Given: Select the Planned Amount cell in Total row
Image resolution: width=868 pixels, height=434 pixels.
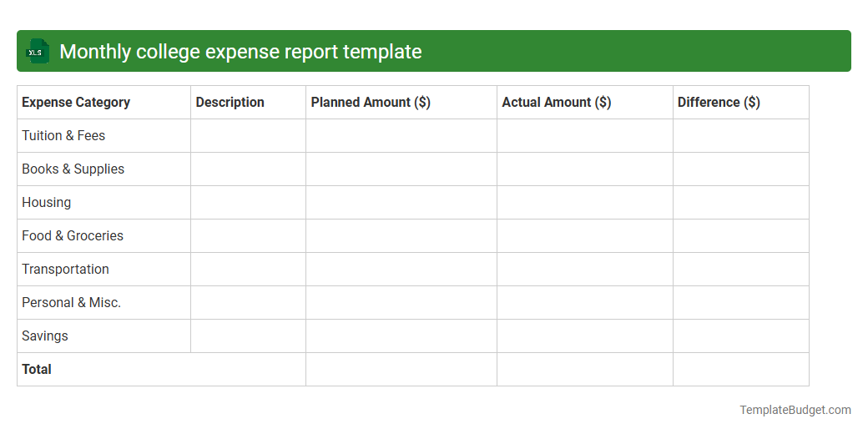Looking at the screenshot, I should [401, 369].
